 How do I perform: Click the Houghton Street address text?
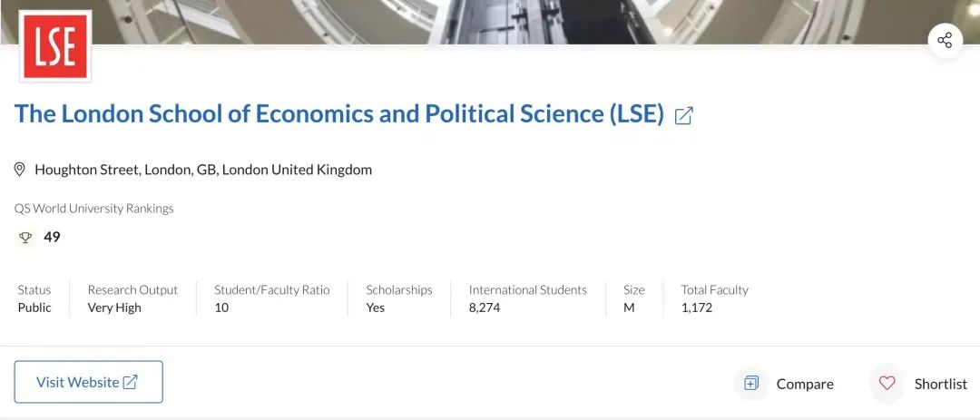203,170
